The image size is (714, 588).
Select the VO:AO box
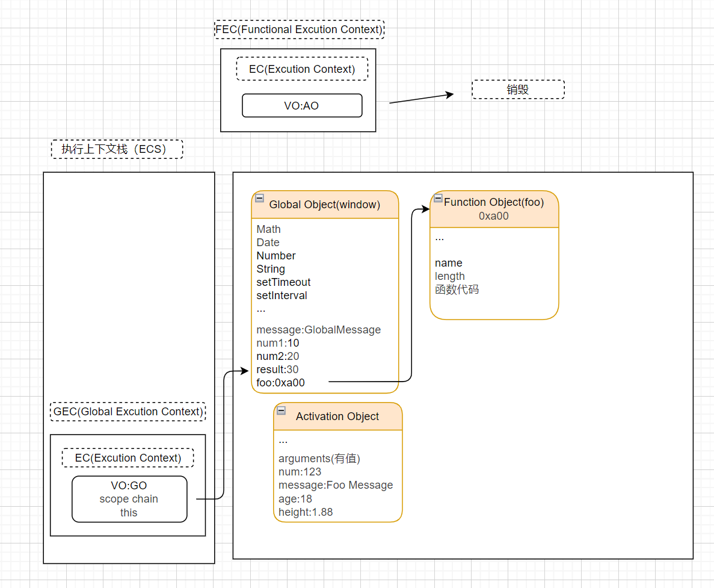[302, 106]
